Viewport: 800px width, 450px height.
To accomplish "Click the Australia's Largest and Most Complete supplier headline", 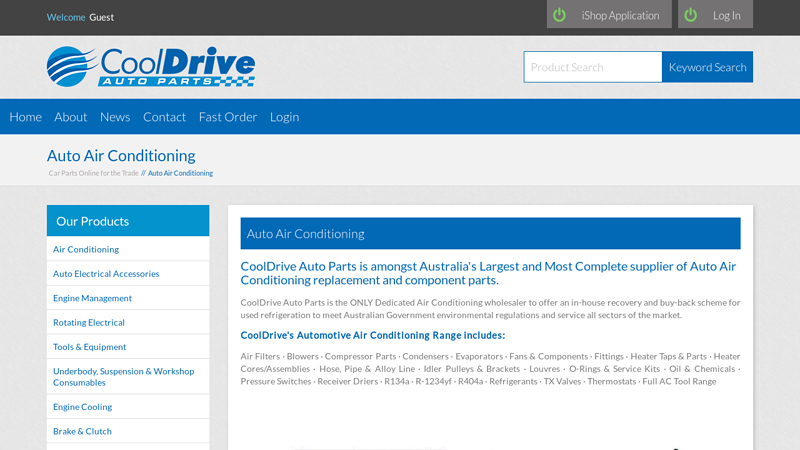I will point(488,273).
